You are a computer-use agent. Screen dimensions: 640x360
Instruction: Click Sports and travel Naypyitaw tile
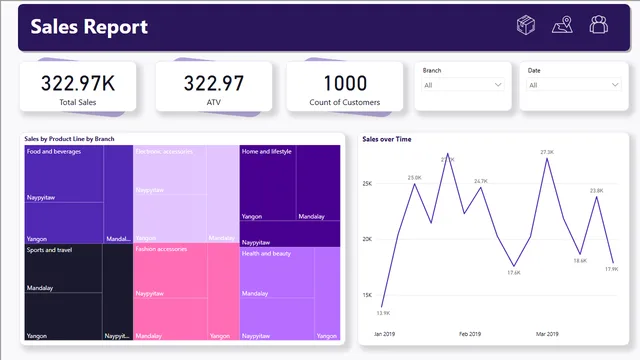point(118,292)
